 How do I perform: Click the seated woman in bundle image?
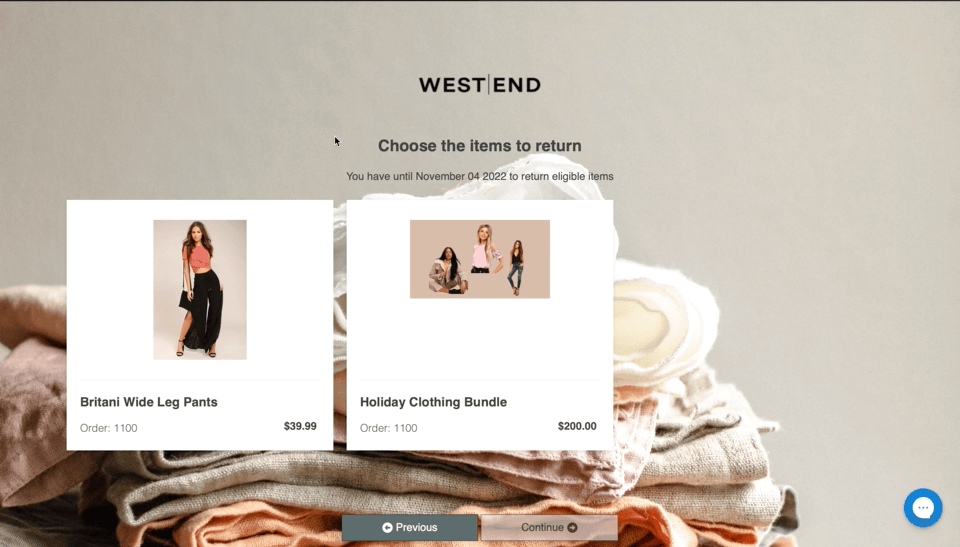(448, 271)
